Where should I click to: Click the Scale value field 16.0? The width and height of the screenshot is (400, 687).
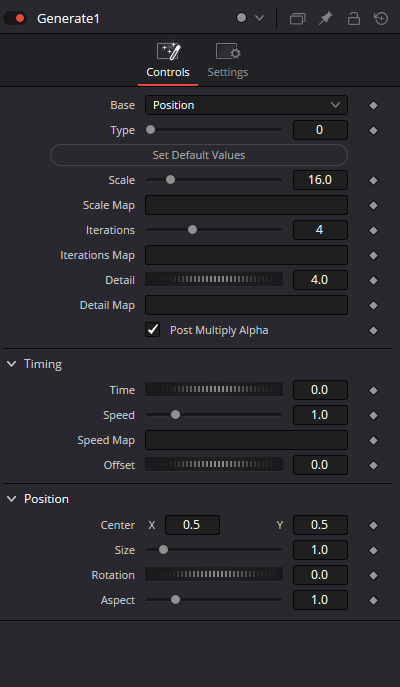(x=320, y=180)
